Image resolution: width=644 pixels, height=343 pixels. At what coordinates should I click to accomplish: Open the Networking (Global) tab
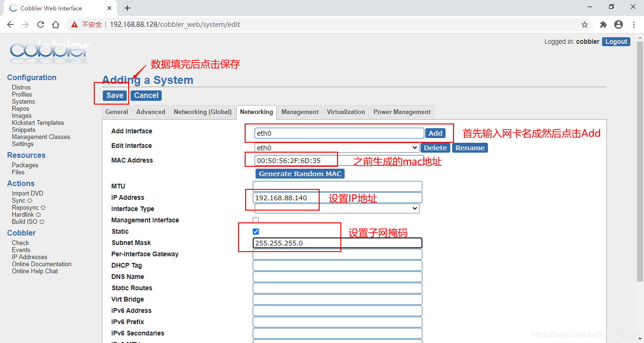(x=203, y=112)
